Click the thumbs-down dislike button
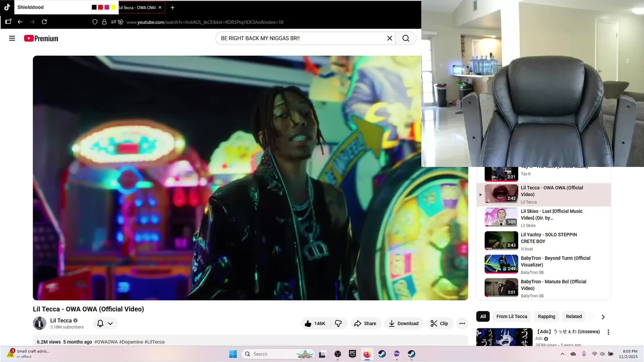 click(x=338, y=323)
